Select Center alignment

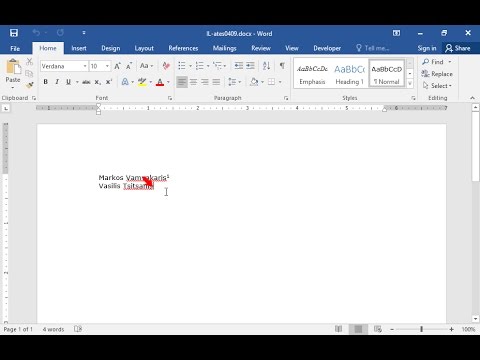point(193,82)
